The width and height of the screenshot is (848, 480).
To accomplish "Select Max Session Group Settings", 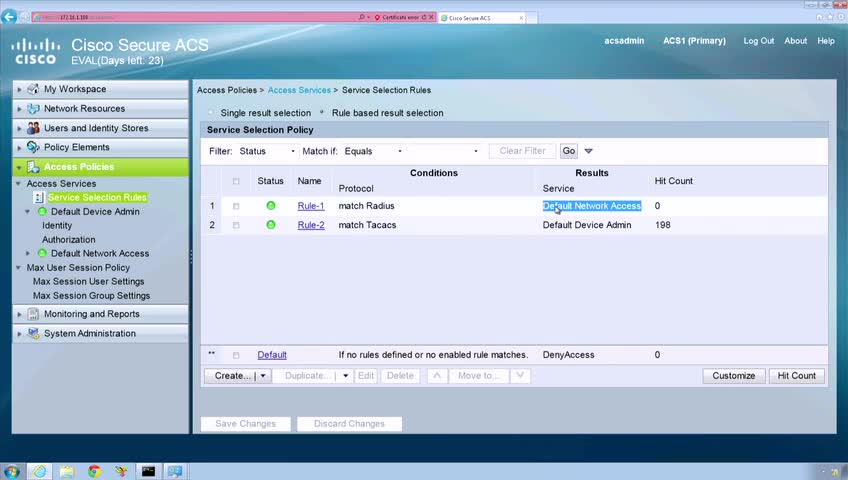I will click(x=91, y=296).
